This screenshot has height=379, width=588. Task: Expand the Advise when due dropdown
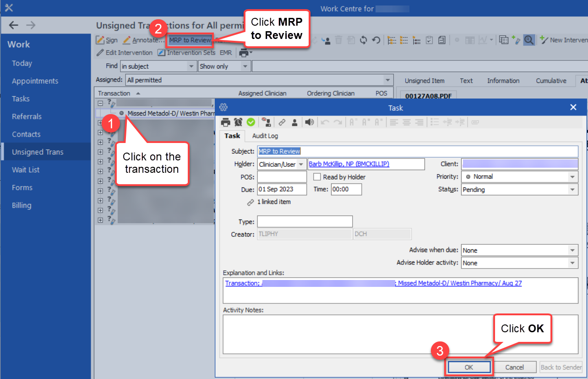[x=572, y=251]
